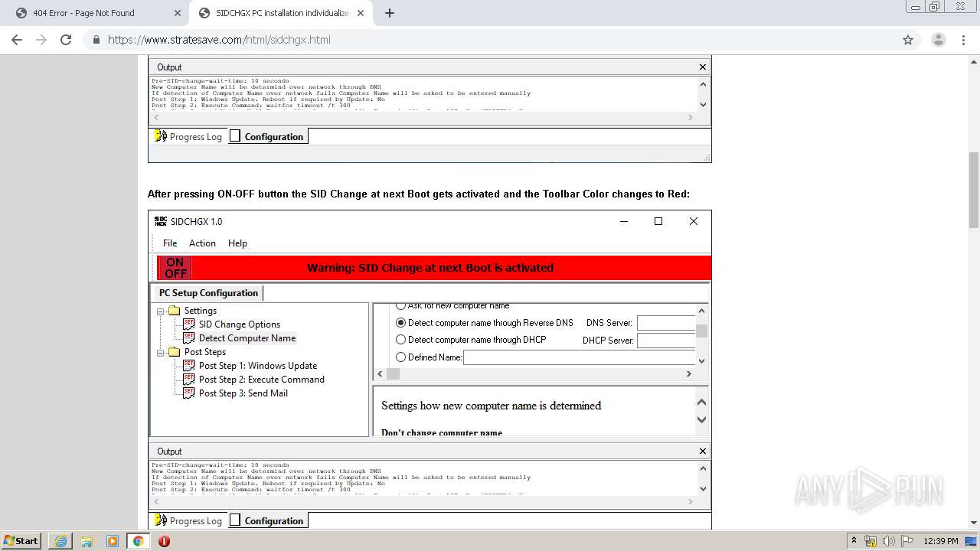
Task: Launch Internet Explorer from the taskbar
Action: (x=60, y=541)
